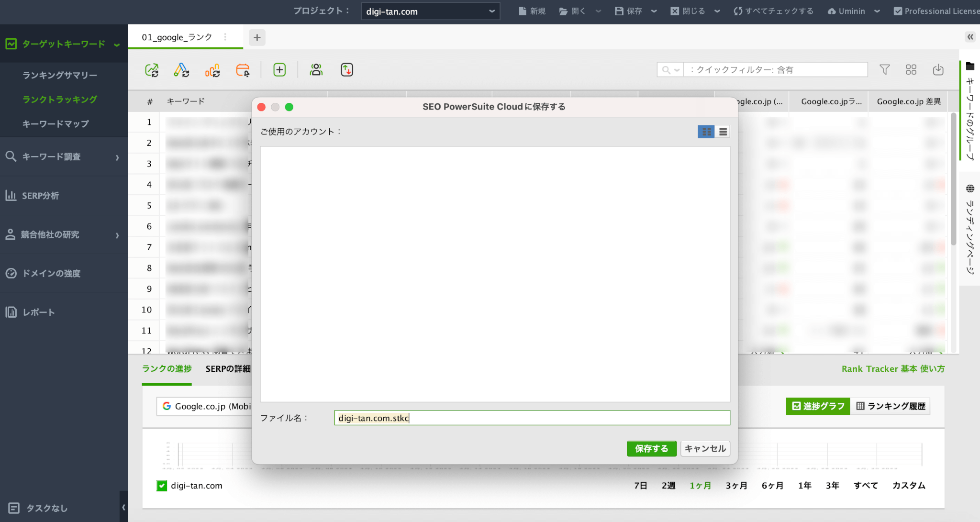The width and height of the screenshot is (980, 522).
Task: Expand 閉じる dropdown arrow
Action: (x=717, y=11)
